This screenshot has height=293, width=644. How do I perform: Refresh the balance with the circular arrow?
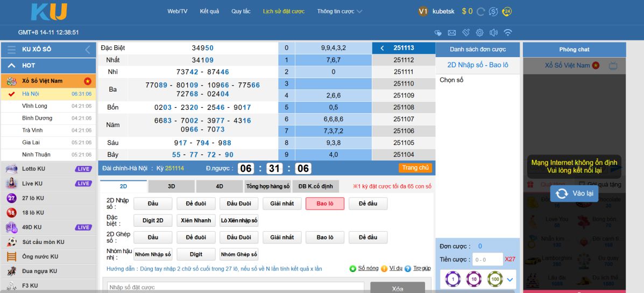[481, 11]
